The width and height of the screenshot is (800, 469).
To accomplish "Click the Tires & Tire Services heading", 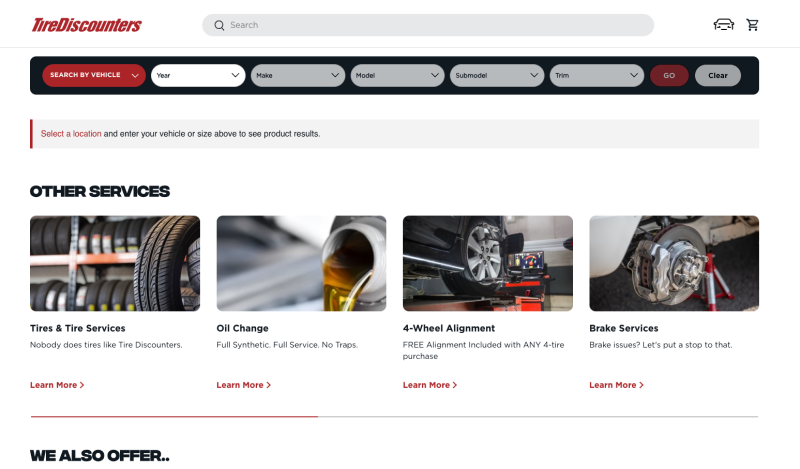I will click(x=78, y=328).
